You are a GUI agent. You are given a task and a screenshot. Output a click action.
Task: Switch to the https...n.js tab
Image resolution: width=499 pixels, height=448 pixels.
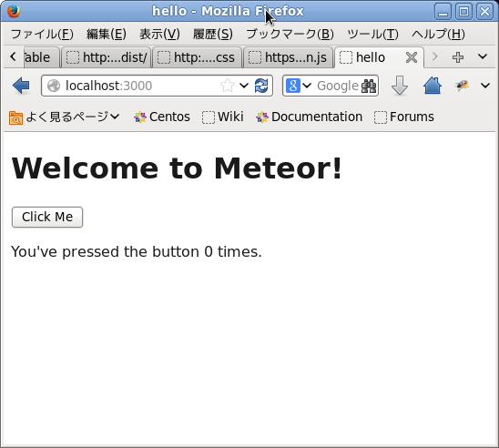coord(289,57)
